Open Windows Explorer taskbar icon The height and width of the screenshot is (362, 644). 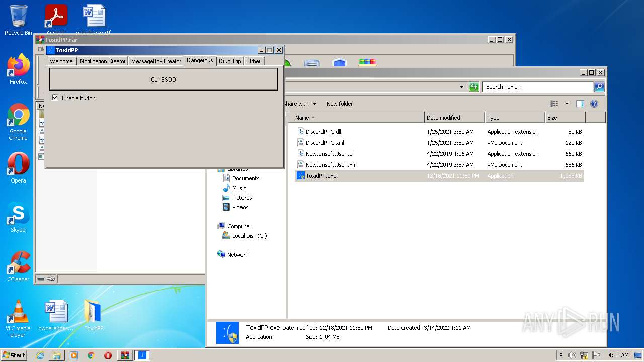(x=57, y=355)
